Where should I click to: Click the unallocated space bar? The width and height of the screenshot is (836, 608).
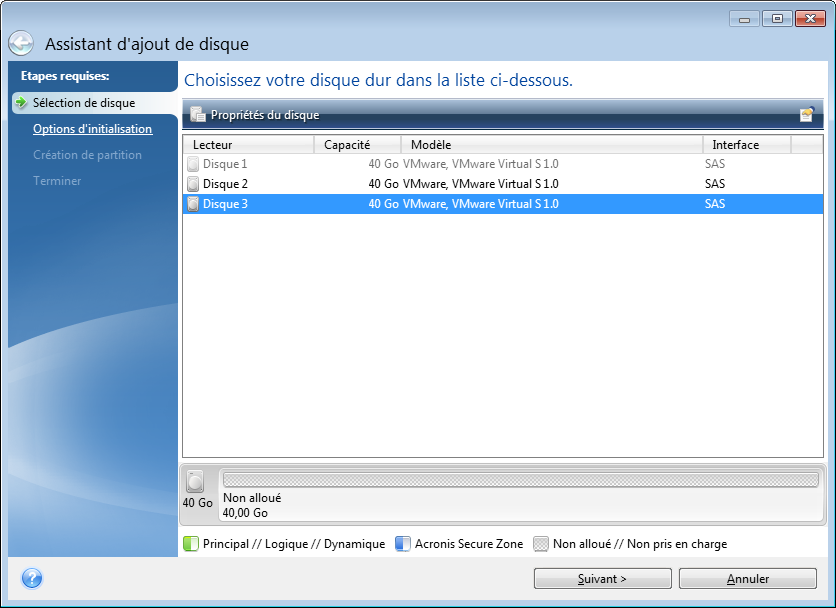click(520, 480)
